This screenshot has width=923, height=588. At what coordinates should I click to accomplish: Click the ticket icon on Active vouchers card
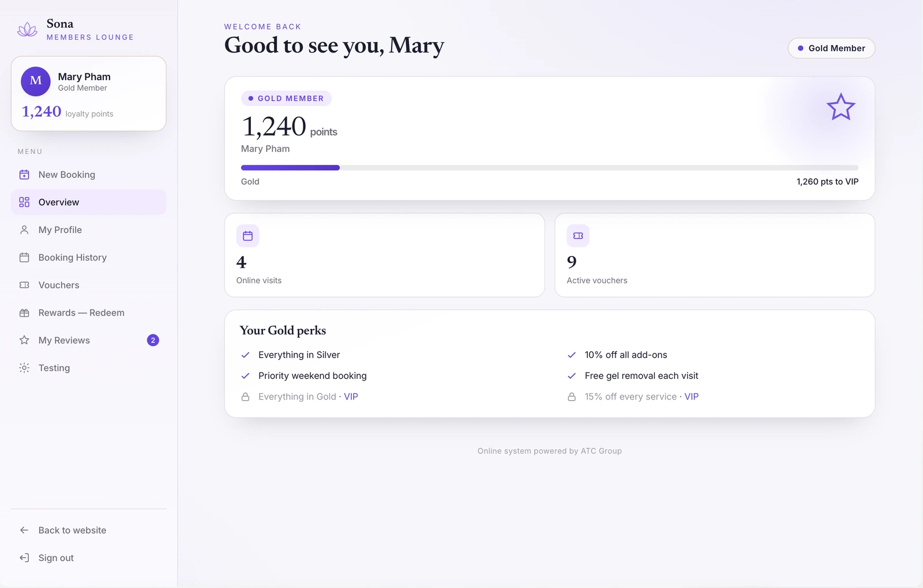(x=578, y=236)
